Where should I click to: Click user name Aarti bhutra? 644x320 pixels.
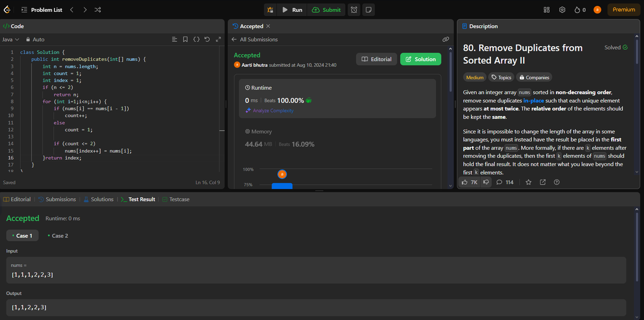point(254,64)
